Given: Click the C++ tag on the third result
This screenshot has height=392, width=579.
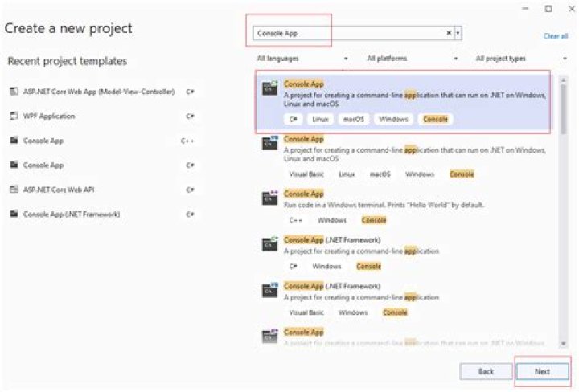Looking at the screenshot, I should click(295, 220).
